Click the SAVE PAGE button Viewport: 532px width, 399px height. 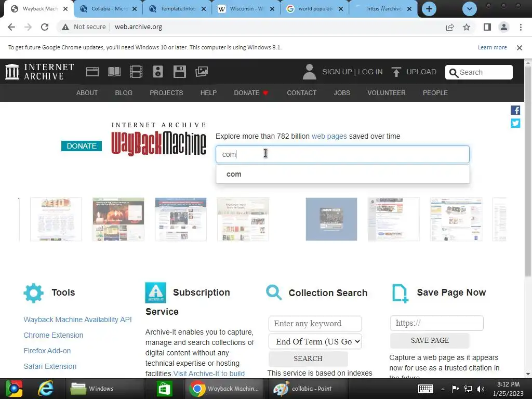point(430,340)
